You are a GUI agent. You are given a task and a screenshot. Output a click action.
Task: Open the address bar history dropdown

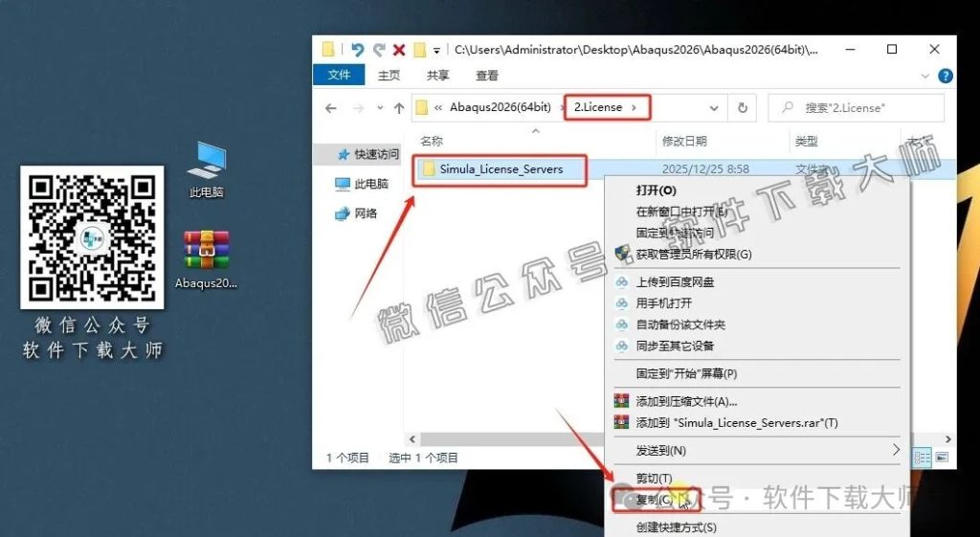point(714,108)
